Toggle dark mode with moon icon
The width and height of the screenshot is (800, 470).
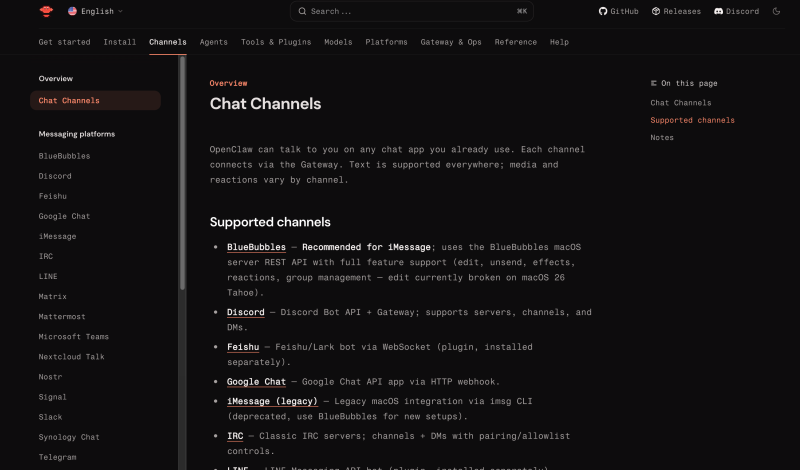point(776,11)
